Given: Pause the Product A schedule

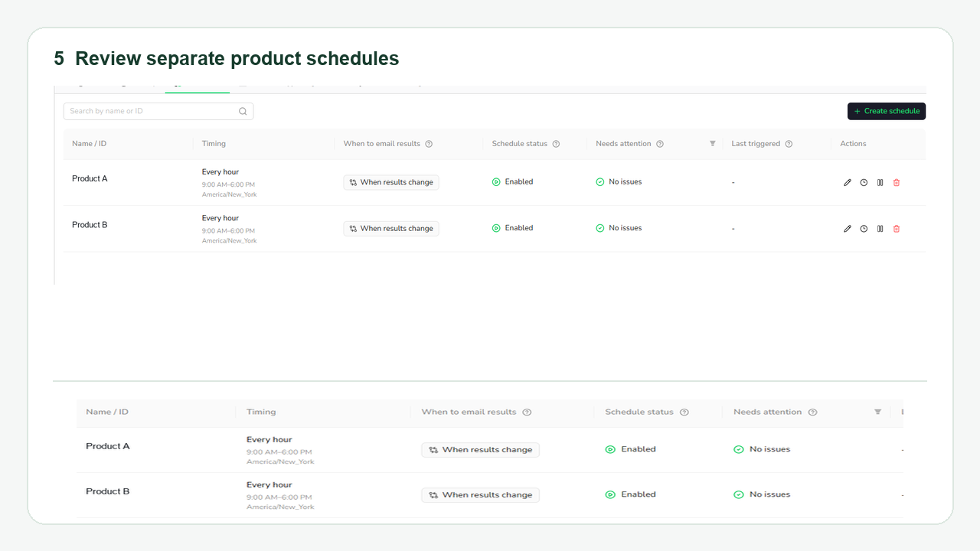Looking at the screenshot, I should pos(880,182).
